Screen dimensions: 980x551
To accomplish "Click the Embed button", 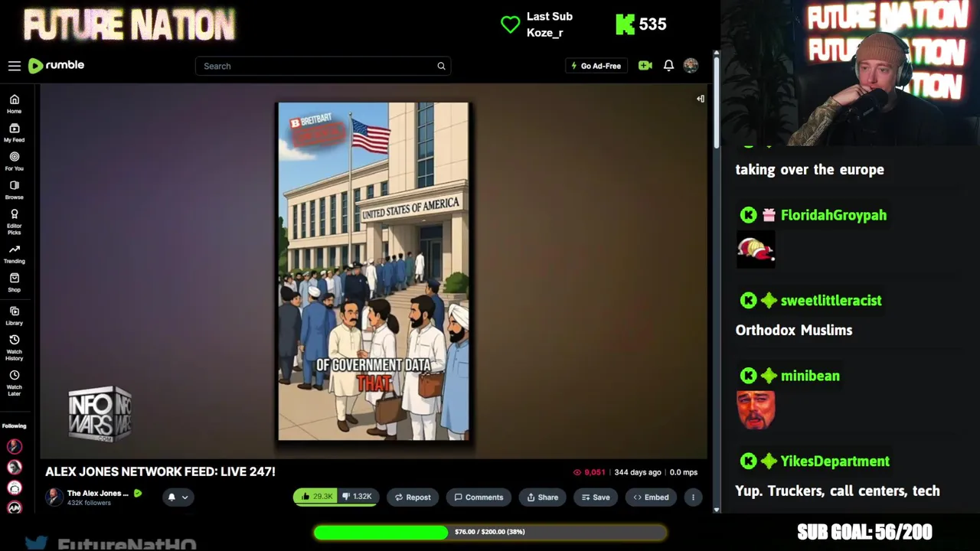I will pyautogui.click(x=651, y=497).
